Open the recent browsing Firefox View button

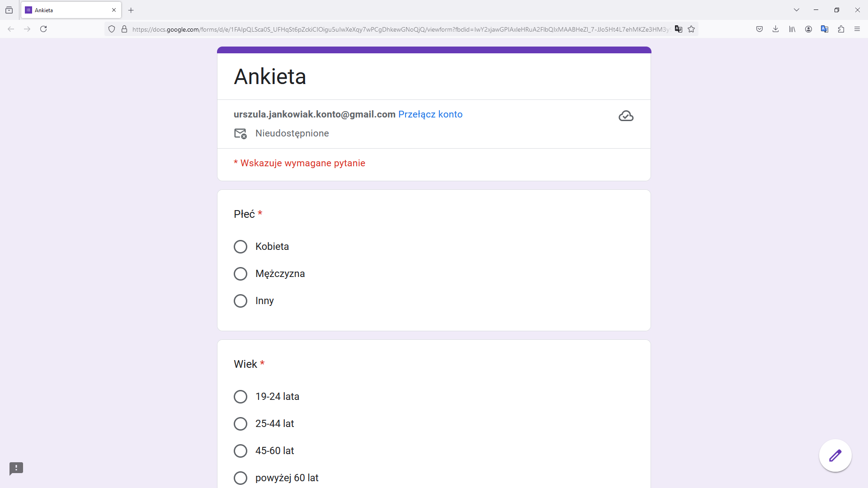click(9, 10)
